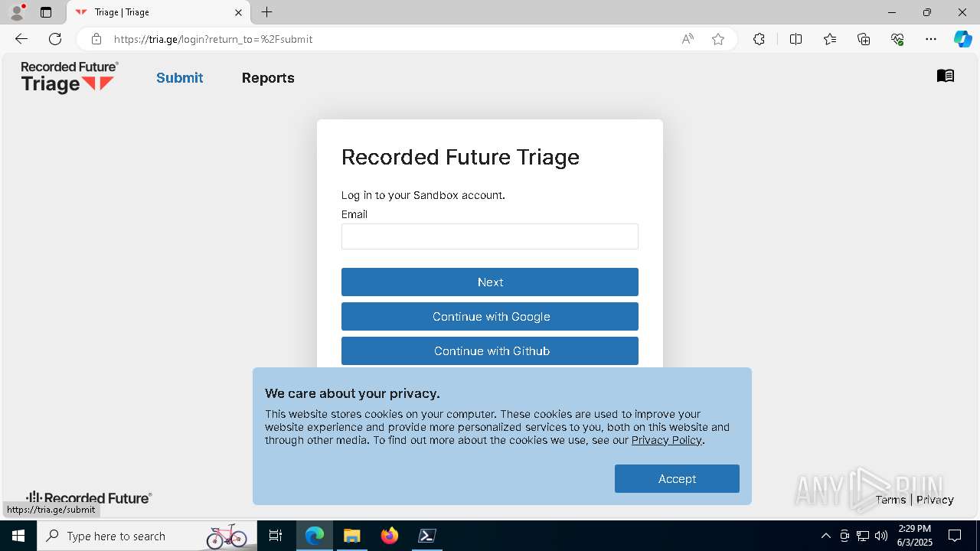The width and height of the screenshot is (980, 551).
Task: Open a new tab
Action: [266, 12]
